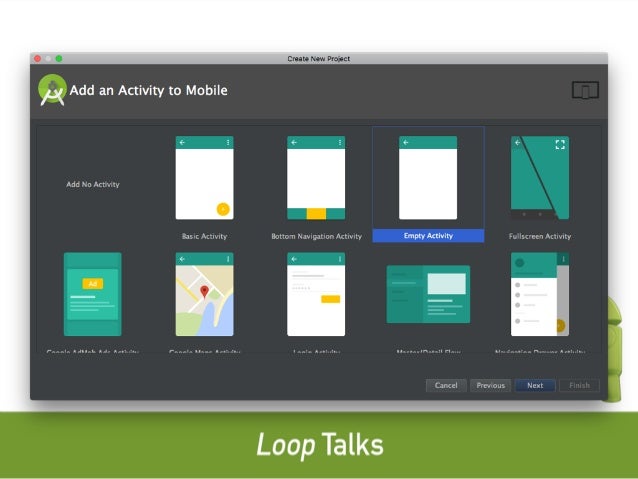Click the Bottom Navigation Activity label
Image resolution: width=638 pixels, height=479 pixels.
pos(316,236)
